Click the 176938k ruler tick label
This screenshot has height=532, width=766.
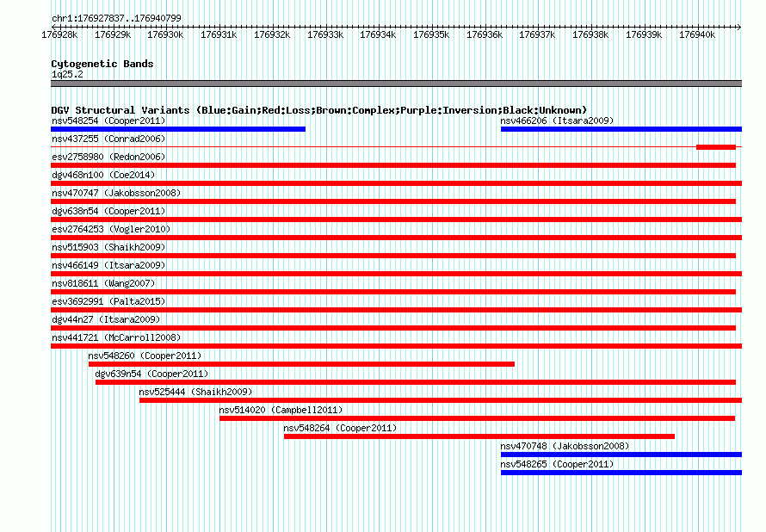pyautogui.click(x=590, y=34)
